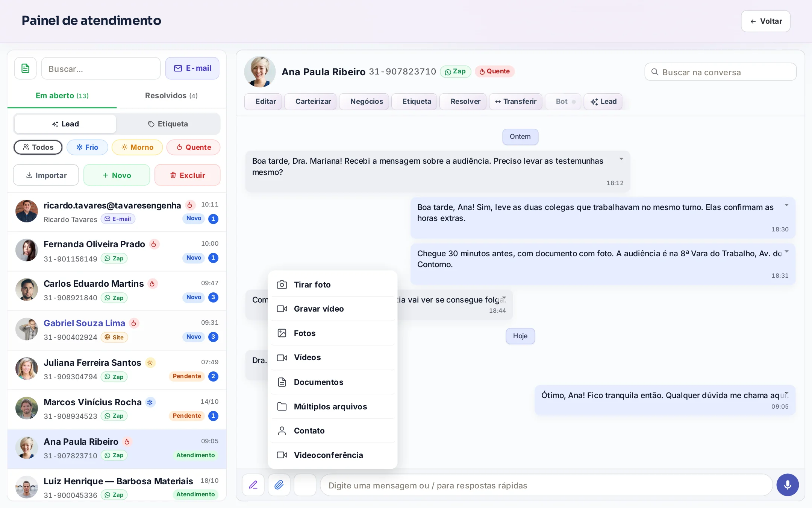Click the Excluir button
The width and height of the screenshot is (812, 508).
[187, 175]
